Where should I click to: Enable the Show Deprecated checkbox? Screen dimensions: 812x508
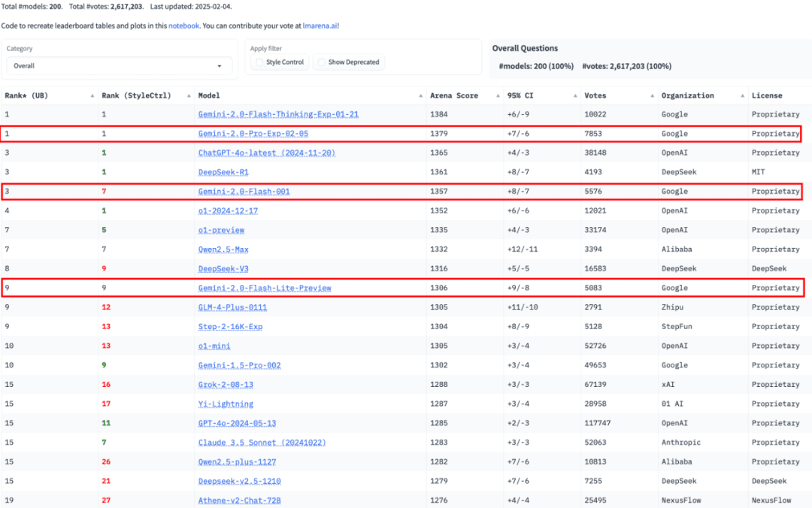[322, 62]
